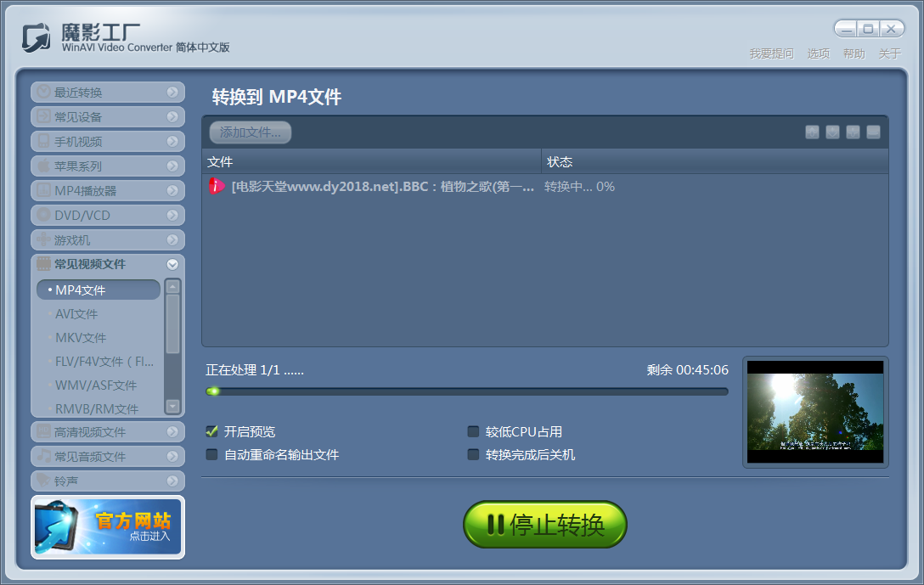Enable 自动重命名输出文件 checkbox
Screen dimensions: 924x585
(211, 454)
